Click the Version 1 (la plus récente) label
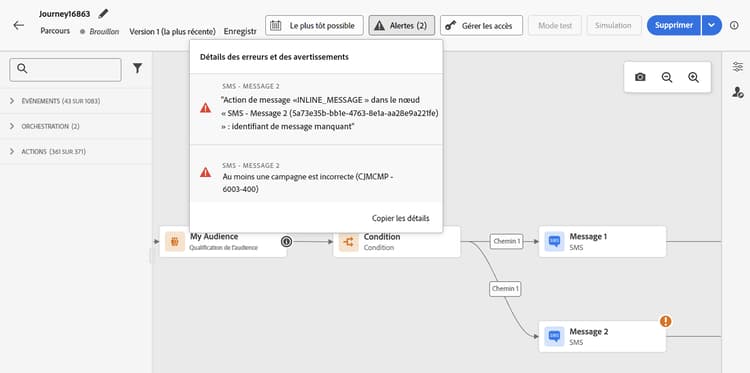The height and width of the screenshot is (373, 750). click(172, 32)
